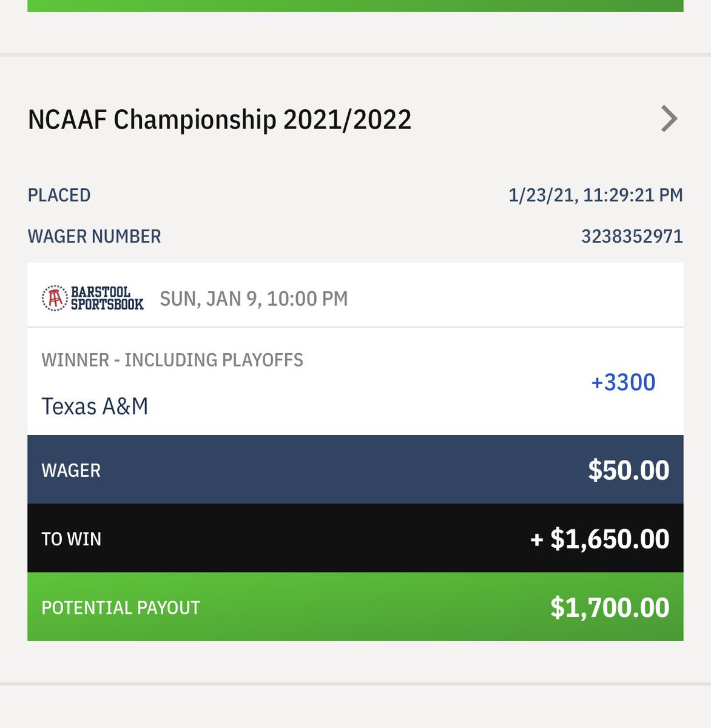The image size is (711, 728).
Task: Tap the WAGER NUMBER label
Action: click(x=95, y=236)
